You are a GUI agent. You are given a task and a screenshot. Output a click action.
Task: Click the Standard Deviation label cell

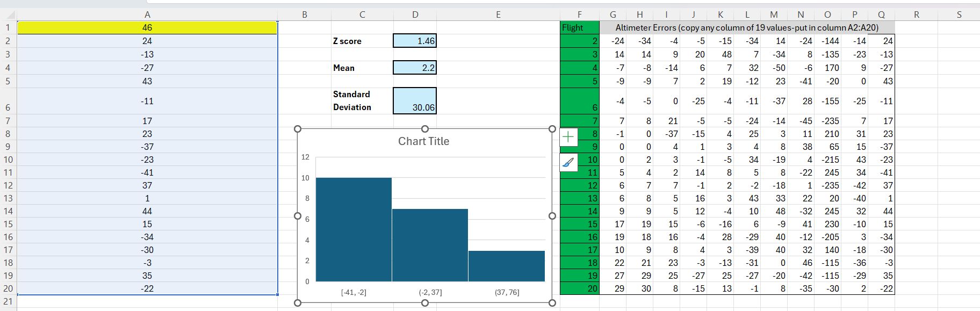(x=362, y=101)
